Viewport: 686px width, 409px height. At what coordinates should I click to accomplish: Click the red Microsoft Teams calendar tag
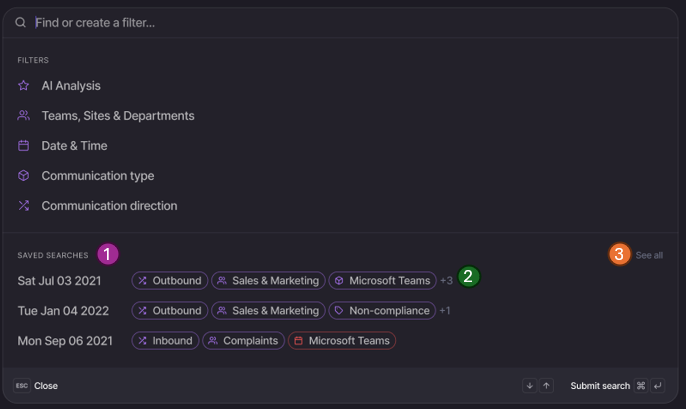click(342, 341)
